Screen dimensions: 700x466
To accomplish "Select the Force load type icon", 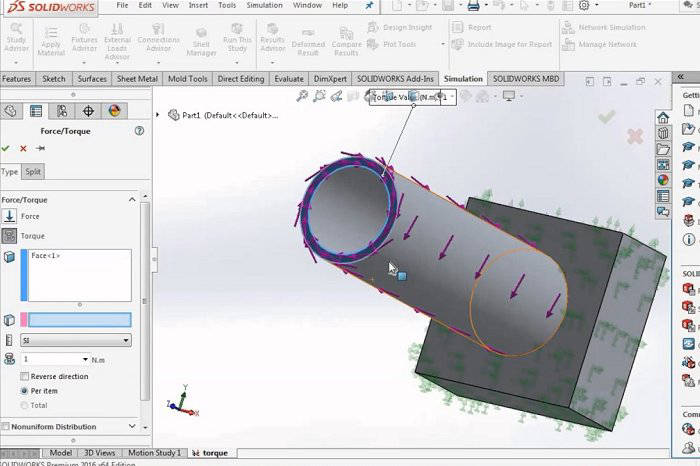I will point(9,216).
